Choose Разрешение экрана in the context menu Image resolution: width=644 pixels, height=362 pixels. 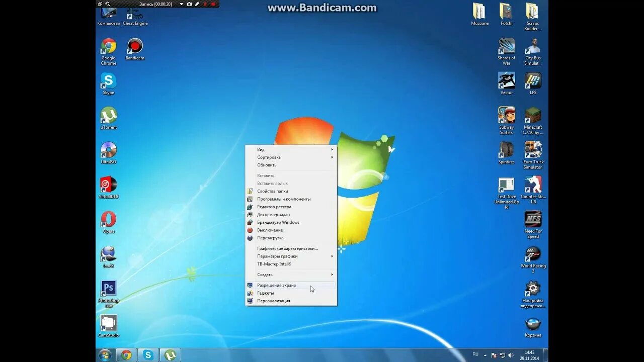[x=291, y=285]
